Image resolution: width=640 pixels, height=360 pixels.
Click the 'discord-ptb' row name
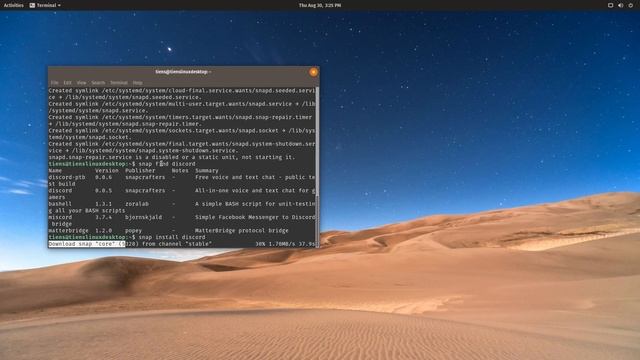(67, 177)
